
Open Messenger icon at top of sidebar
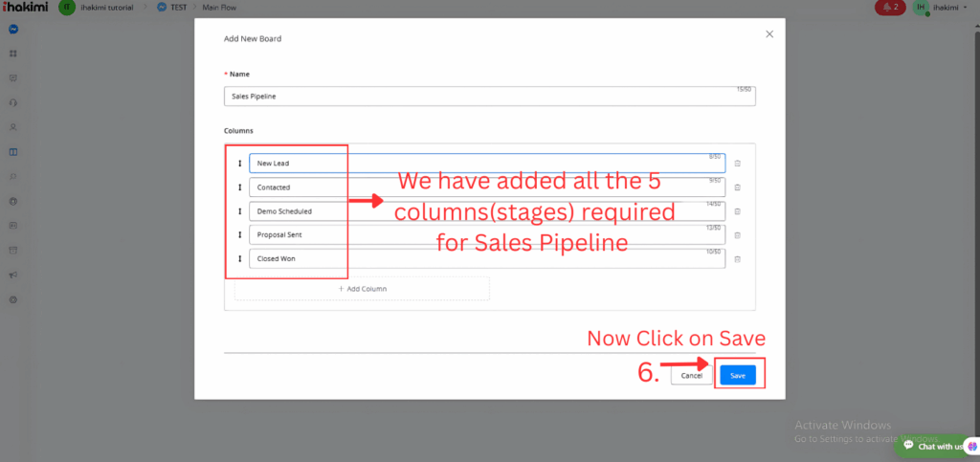(13, 29)
